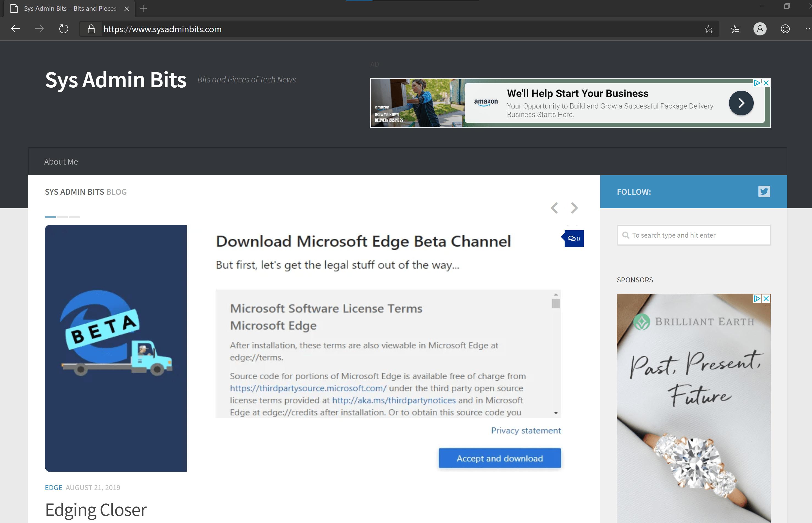Click the refresh page icon
This screenshot has width=812, height=523.
tap(63, 29)
